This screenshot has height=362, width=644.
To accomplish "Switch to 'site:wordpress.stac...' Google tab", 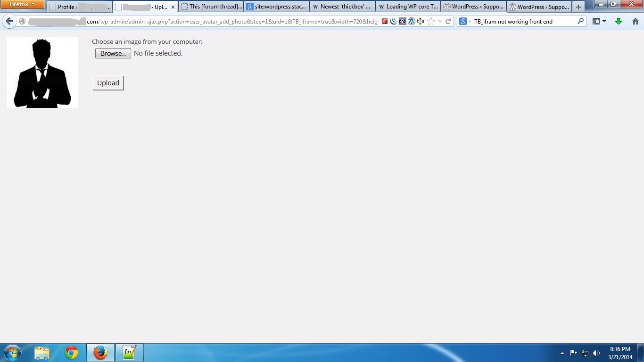I will coord(277,7).
